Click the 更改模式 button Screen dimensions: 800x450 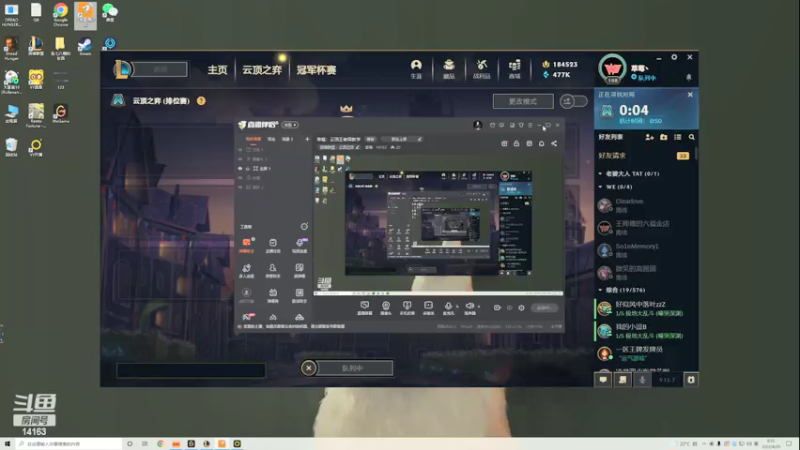click(x=523, y=101)
